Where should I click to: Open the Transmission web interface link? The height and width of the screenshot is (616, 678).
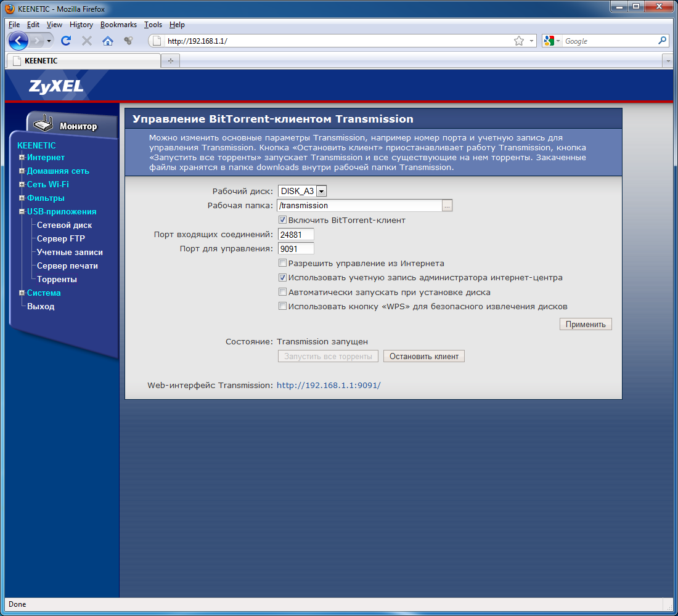click(329, 385)
